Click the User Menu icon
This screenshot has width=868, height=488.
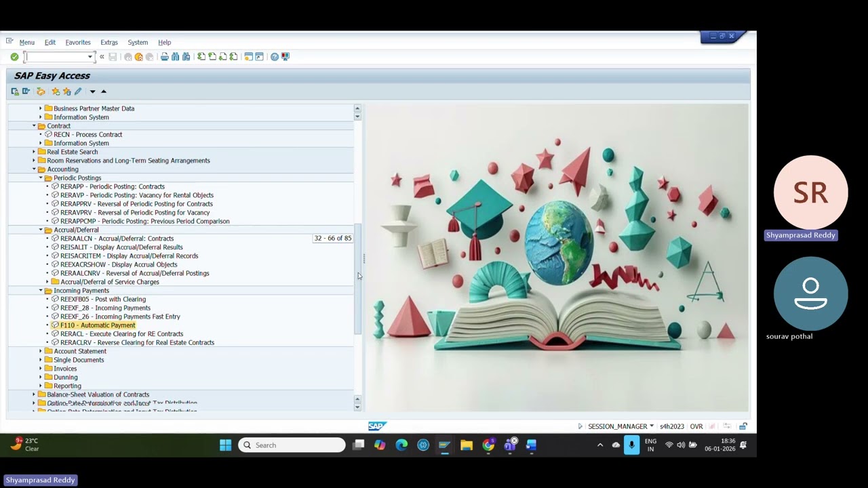(15, 91)
